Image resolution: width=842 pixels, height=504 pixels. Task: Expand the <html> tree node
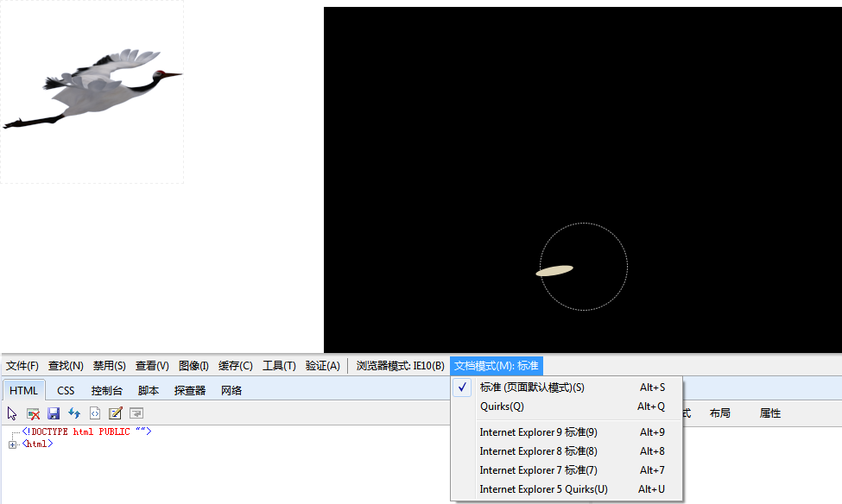pyautogui.click(x=12, y=444)
